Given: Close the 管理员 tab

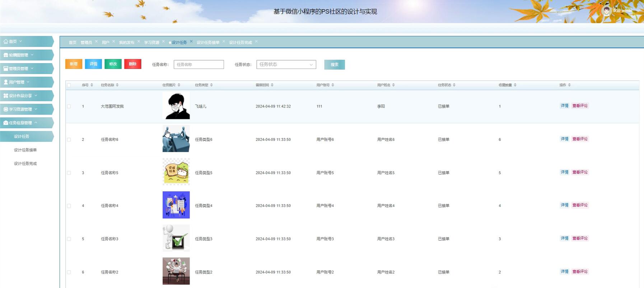Looking at the screenshot, I should [96, 41].
